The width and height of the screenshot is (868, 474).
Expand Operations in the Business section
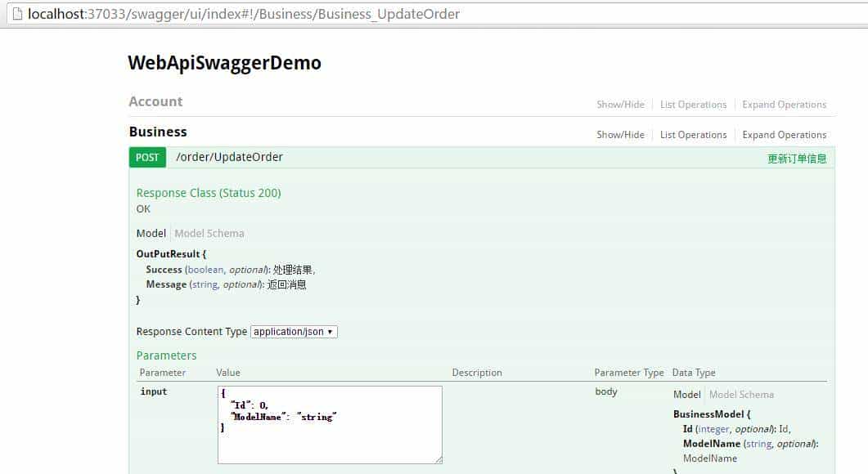coord(784,134)
